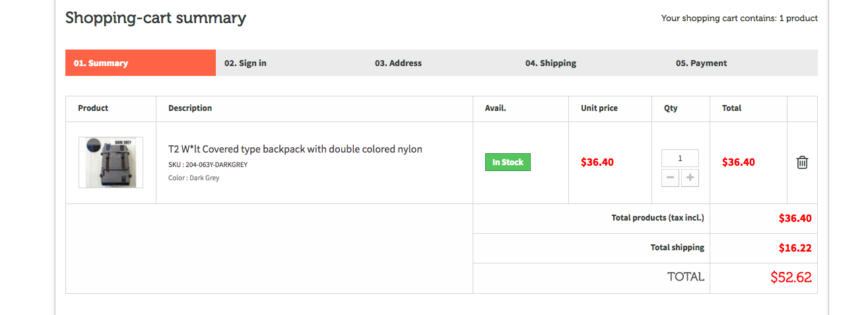
Task: Click the $52.62 grand total amount
Action: coord(791,277)
